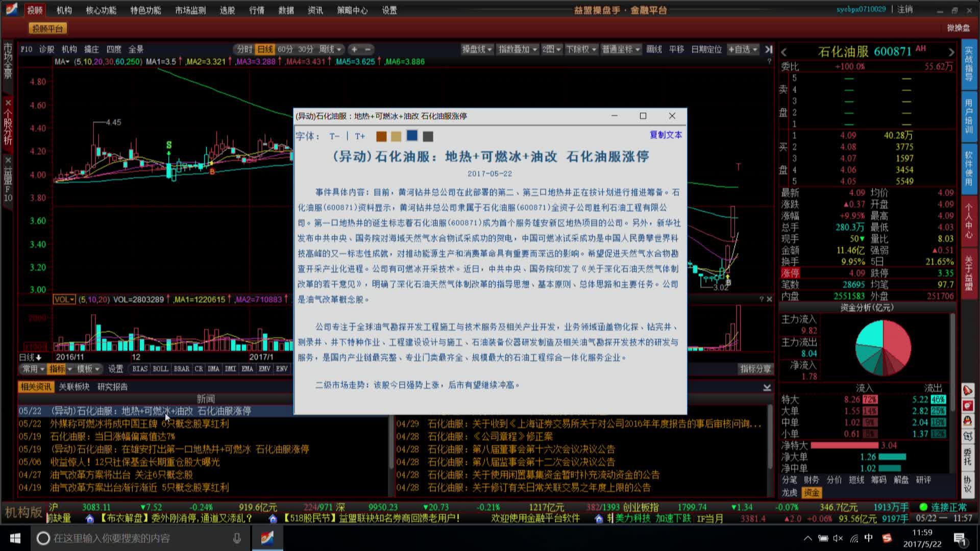Viewport: 980px width, 551px height.
Task: Toggle muted volume tray icon
Action: click(838, 538)
